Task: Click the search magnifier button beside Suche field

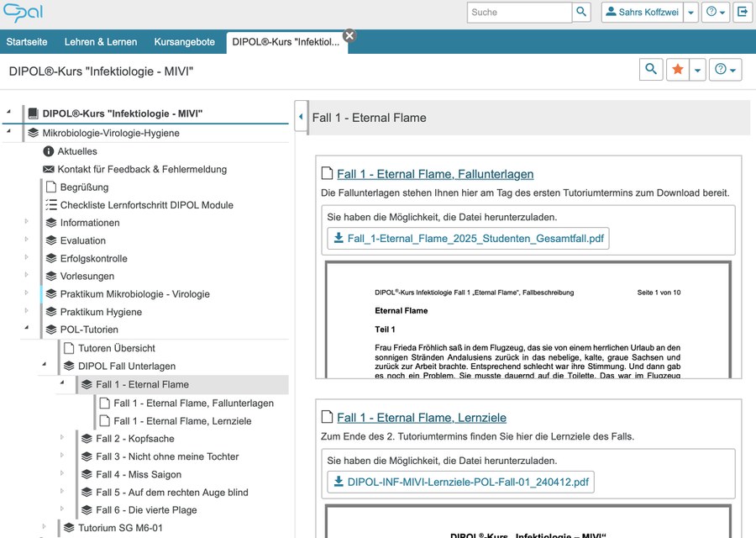Action: click(x=582, y=13)
